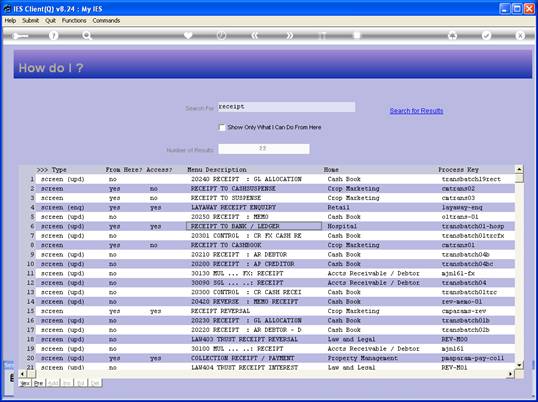Select row 20210 RECEIPT : AR DEBTOR

coord(275,255)
